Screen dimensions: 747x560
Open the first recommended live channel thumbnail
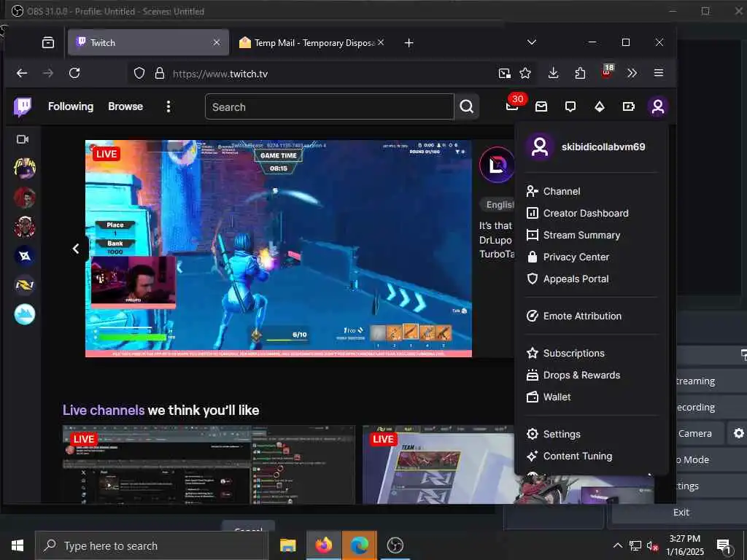209,464
